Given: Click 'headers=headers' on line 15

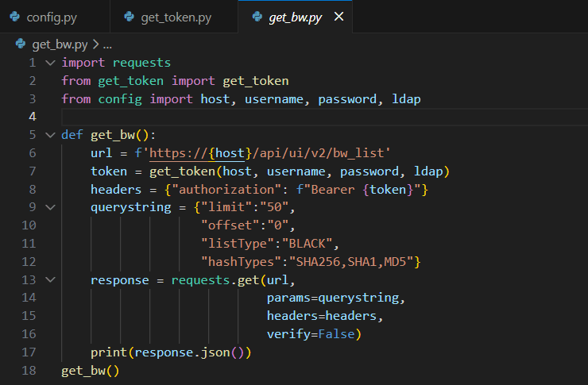Looking at the screenshot, I should coord(321,316).
